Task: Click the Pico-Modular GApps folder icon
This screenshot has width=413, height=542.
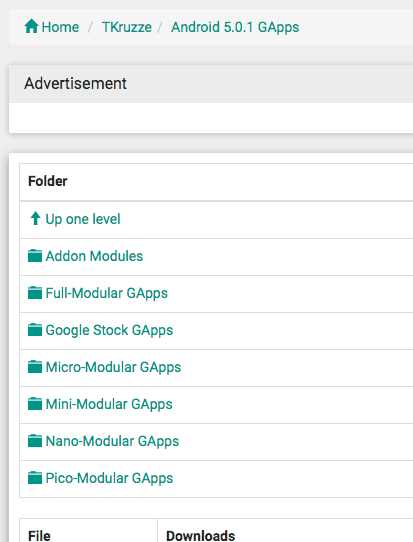Action: (x=35, y=478)
